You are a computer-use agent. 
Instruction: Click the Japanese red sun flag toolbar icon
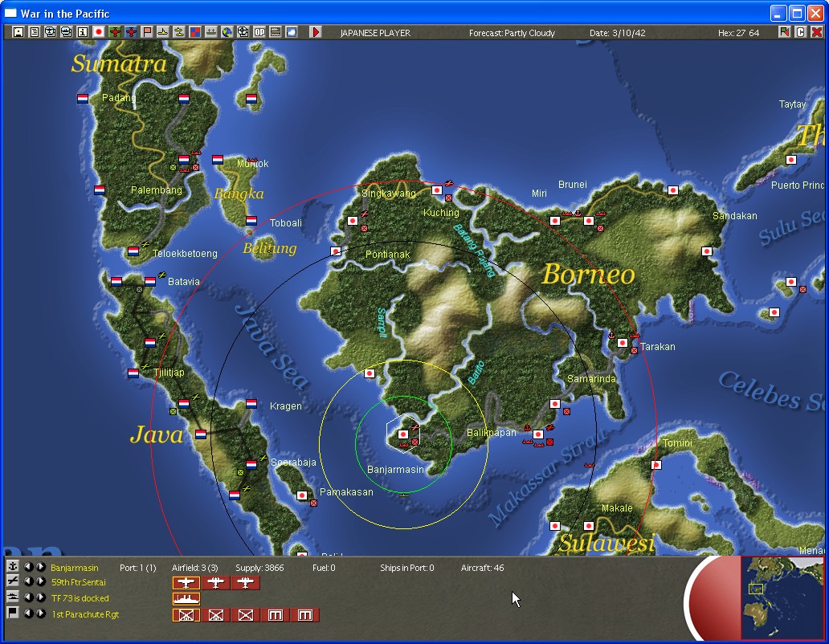[x=98, y=32]
